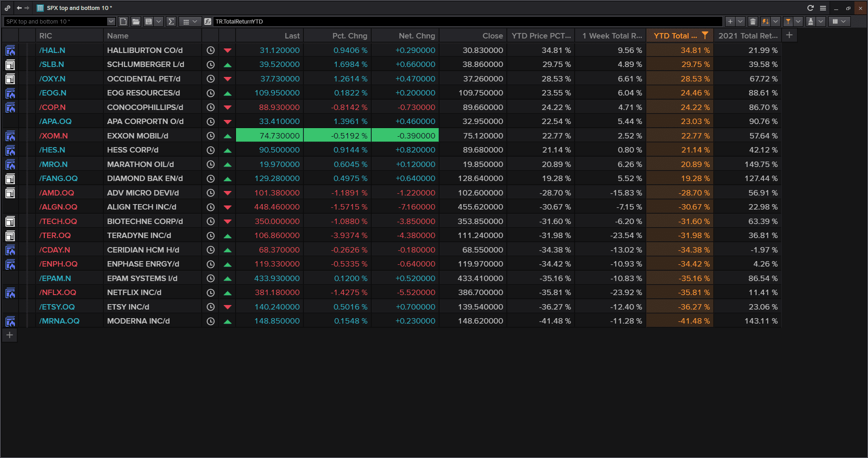Click the document icon beside /OXY.N

10,79
